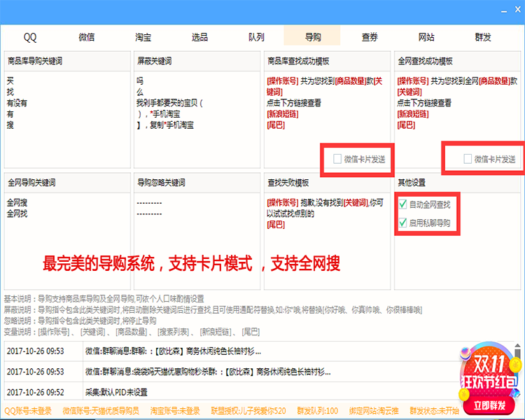The width and height of the screenshot is (525, 420).
Task: Select the keyword 全网找
Action: (17, 213)
